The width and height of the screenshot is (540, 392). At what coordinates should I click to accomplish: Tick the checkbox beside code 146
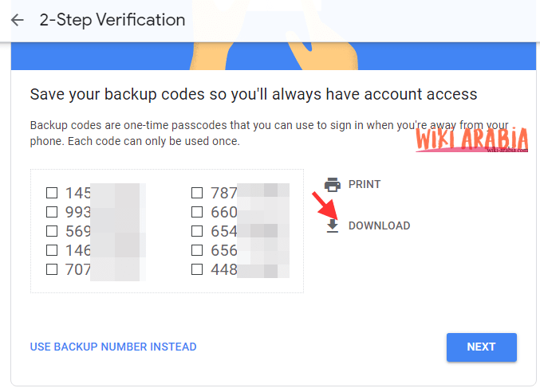[52, 250]
